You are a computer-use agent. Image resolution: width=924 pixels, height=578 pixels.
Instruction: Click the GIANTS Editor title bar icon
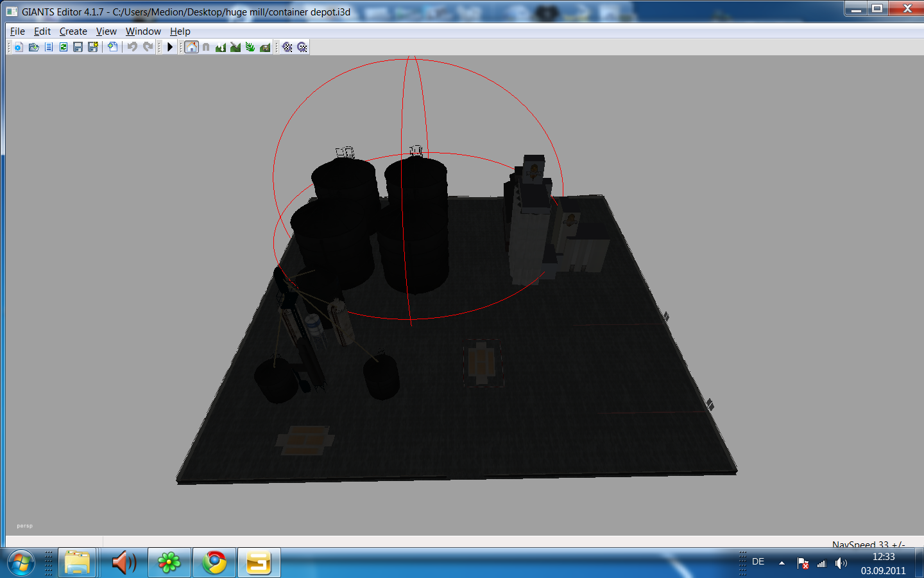(x=12, y=12)
